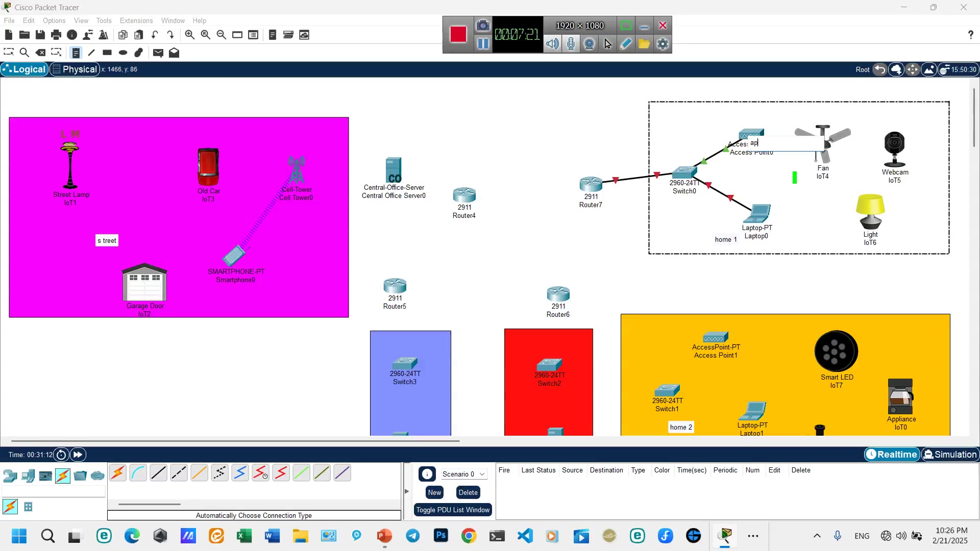Pause the screen recording
Viewport: 980px width, 551px height.
coord(483,44)
